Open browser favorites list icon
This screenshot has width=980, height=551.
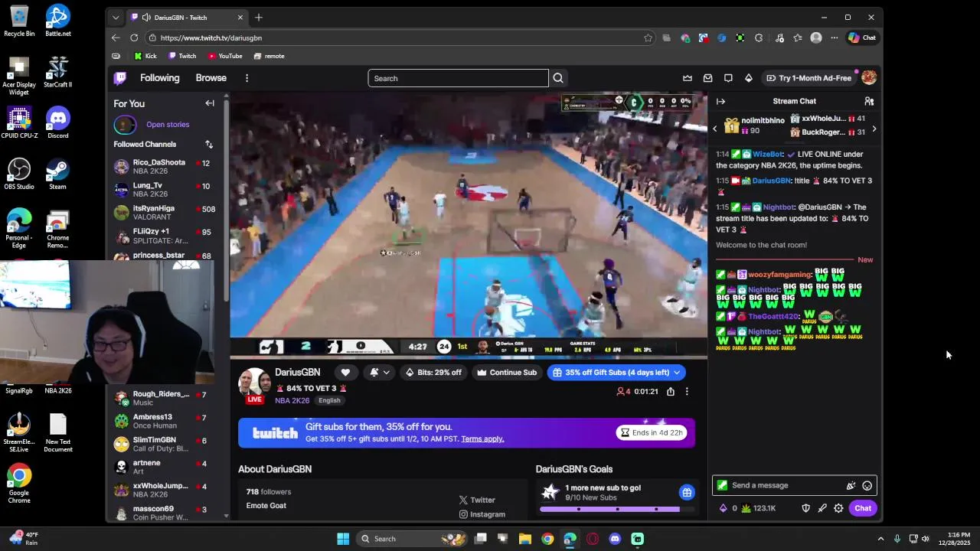[x=798, y=37]
